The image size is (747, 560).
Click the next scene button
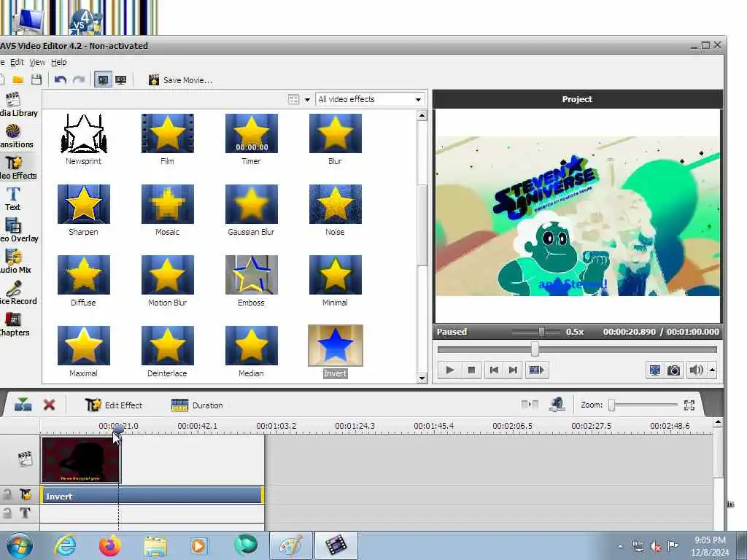pyautogui.click(x=536, y=370)
